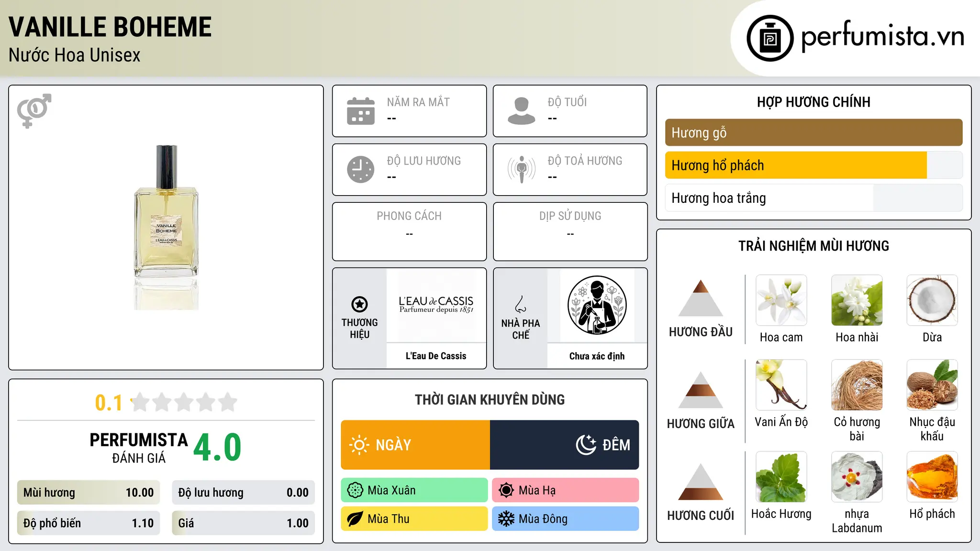Click the base notes pyramid icon
This screenshot has height=551, width=980.
click(701, 482)
